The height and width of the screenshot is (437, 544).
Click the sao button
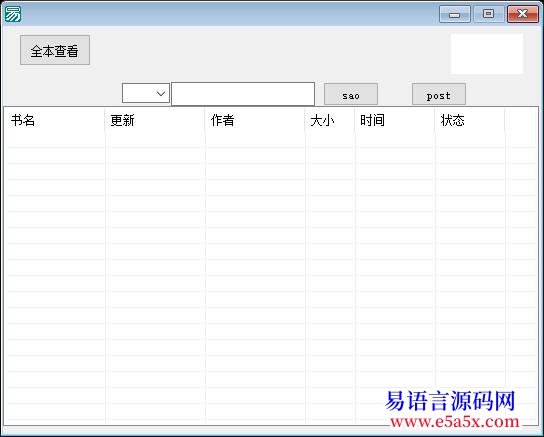click(351, 94)
